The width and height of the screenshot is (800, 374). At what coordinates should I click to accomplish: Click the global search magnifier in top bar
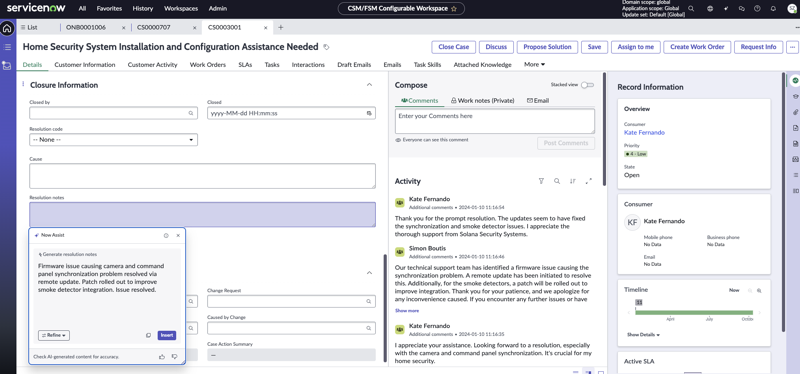click(691, 9)
